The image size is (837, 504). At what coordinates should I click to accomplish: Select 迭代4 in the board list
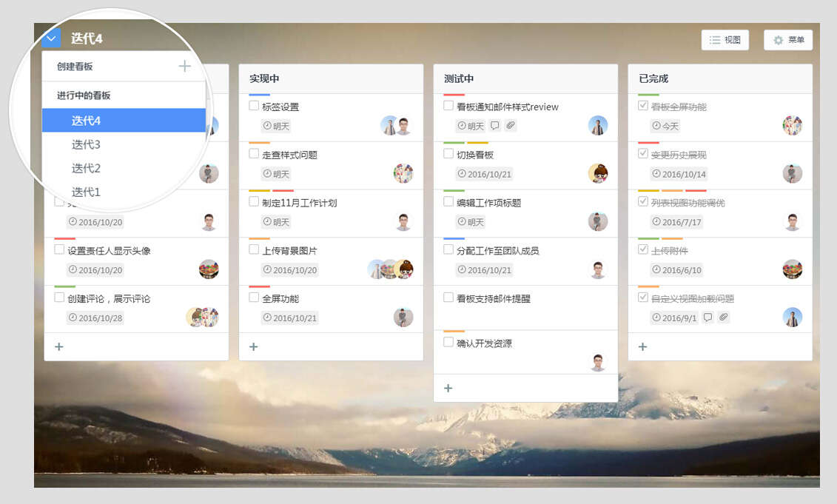124,120
